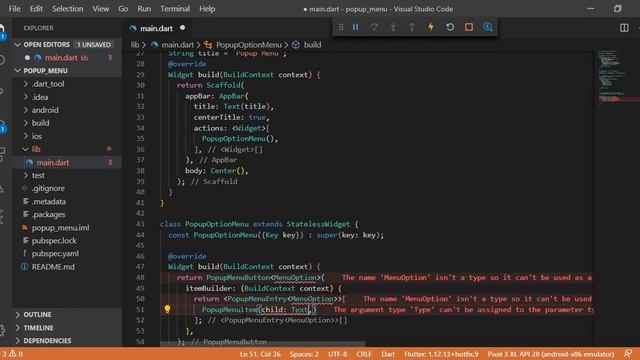Change indentation via Spaces: 2

[304, 354]
